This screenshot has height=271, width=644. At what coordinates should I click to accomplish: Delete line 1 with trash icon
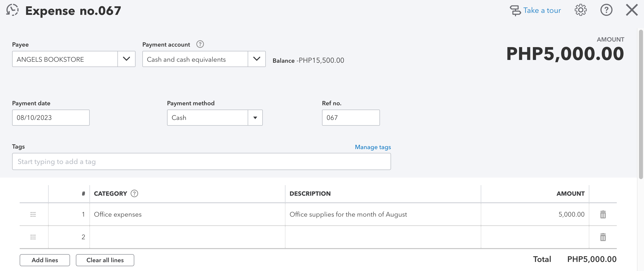tap(603, 215)
